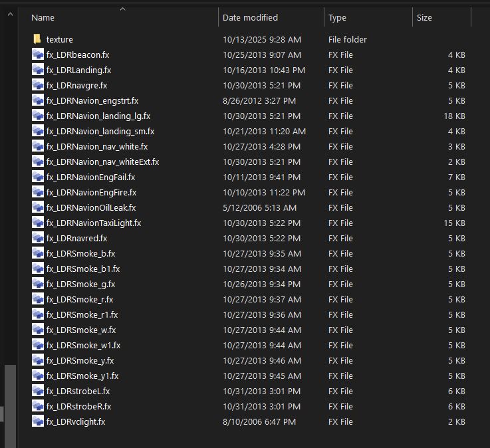The height and width of the screenshot is (448, 490).
Task: Select the fx_LDRSmoke_g.fx file icon
Action: [x=38, y=284]
